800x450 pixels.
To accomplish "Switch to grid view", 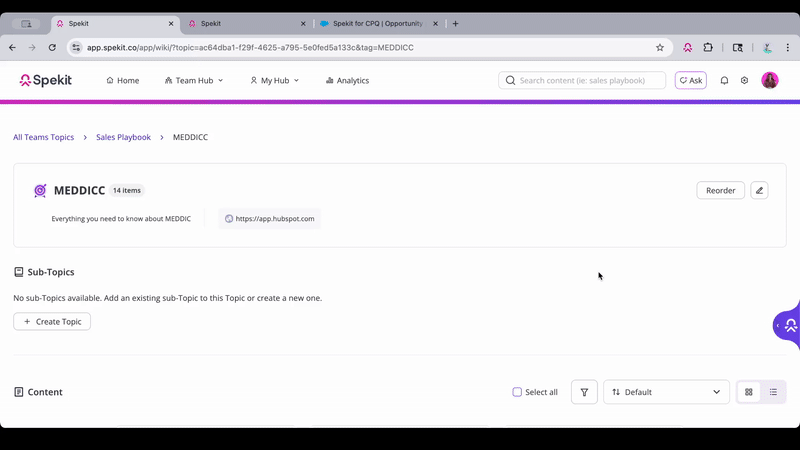I will (748, 392).
